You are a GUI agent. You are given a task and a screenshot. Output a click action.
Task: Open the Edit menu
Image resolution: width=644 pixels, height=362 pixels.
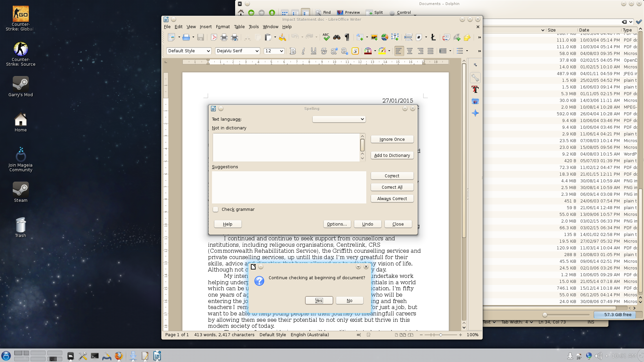point(178,27)
